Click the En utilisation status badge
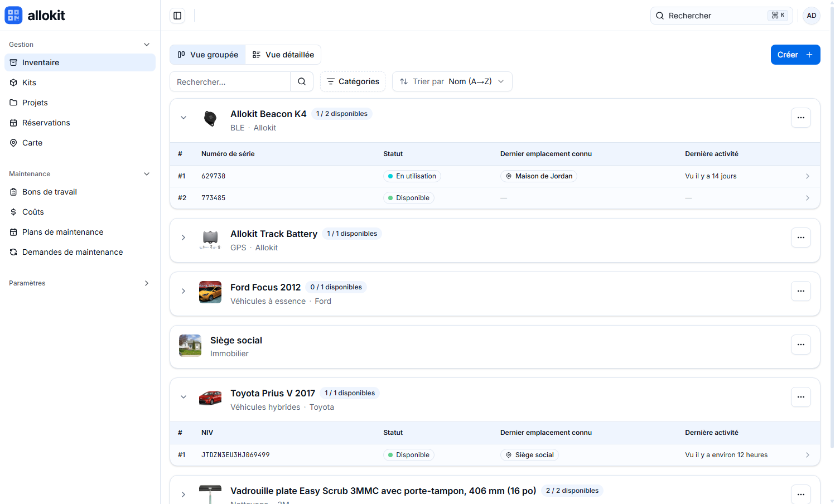Screen dimensions: 835x504 tap(412, 176)
